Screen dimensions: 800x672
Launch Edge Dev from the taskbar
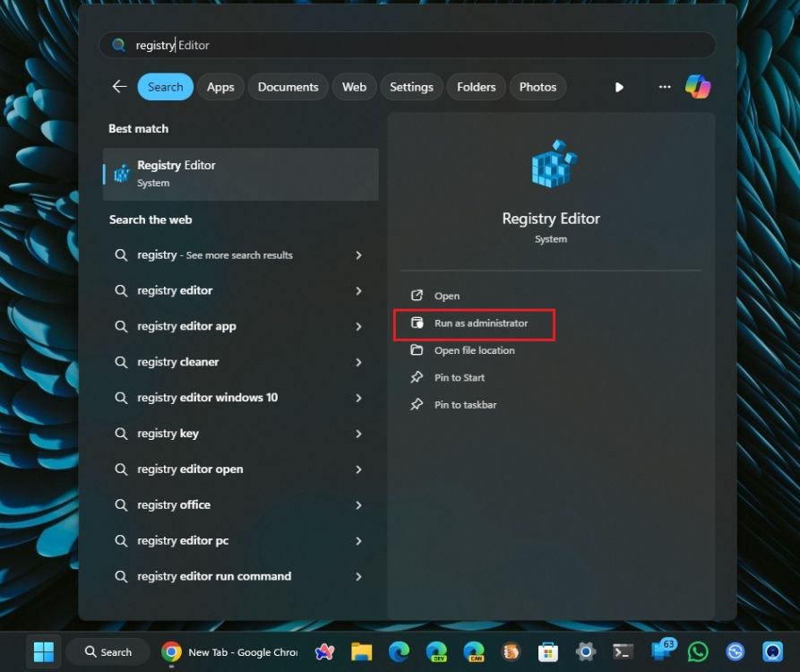click(x=435, y=651)
